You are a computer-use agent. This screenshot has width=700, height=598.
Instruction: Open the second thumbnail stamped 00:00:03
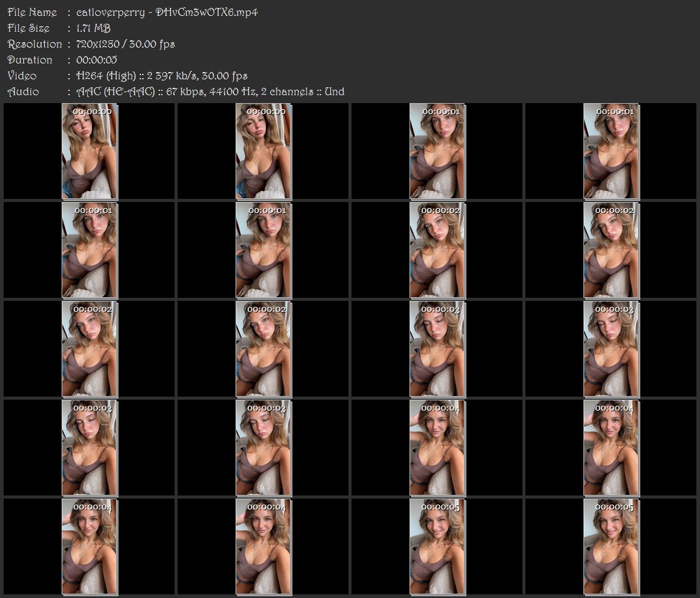[x=611, y=349]
